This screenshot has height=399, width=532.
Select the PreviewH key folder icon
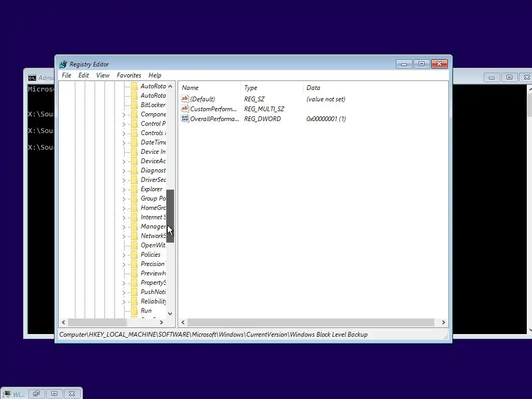coord(135,273)
